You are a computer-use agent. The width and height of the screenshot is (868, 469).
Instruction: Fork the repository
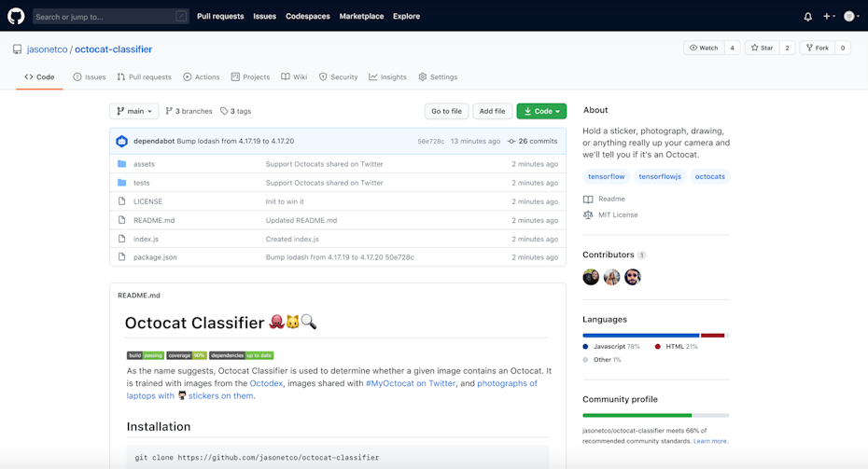click(x=817, y=48)
